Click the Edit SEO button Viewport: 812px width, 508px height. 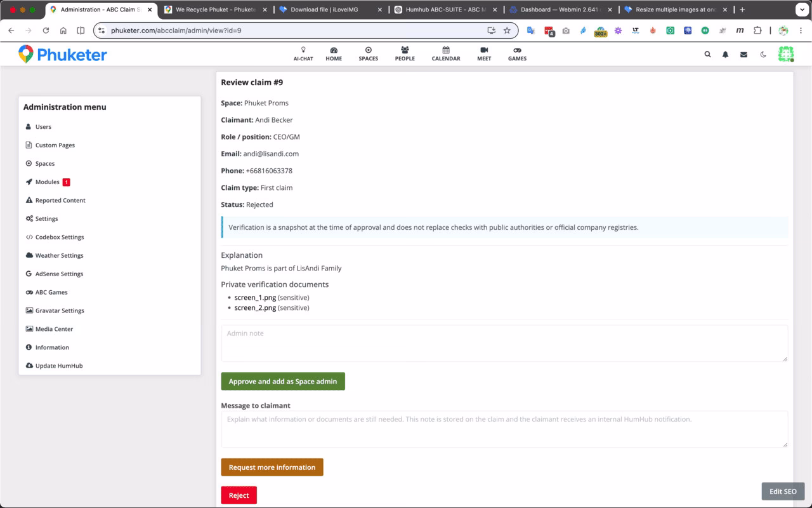(783, 491)
